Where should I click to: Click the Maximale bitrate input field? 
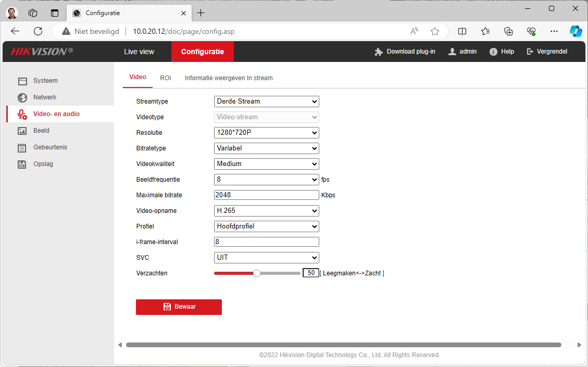point(266,195)
